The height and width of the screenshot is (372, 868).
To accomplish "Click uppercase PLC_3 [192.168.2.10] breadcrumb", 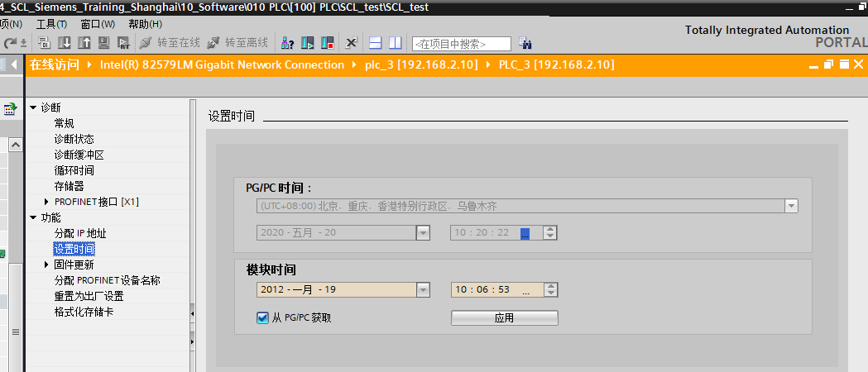I will pos(557,64).
